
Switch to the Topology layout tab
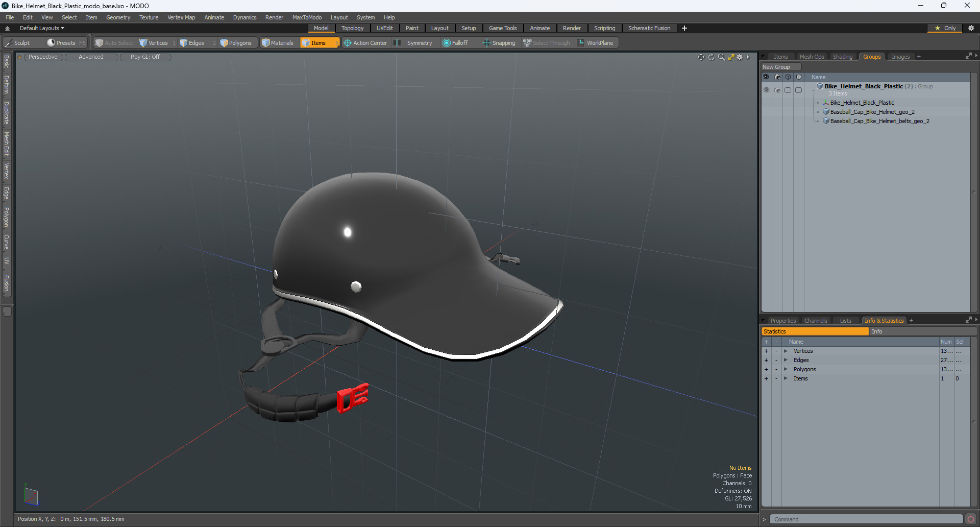(352, 28)
